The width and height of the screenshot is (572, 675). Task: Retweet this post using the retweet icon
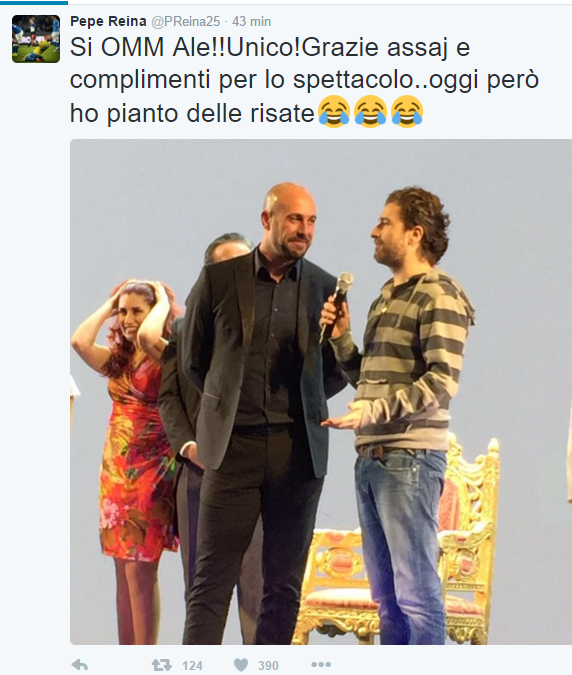pos(161,665)
